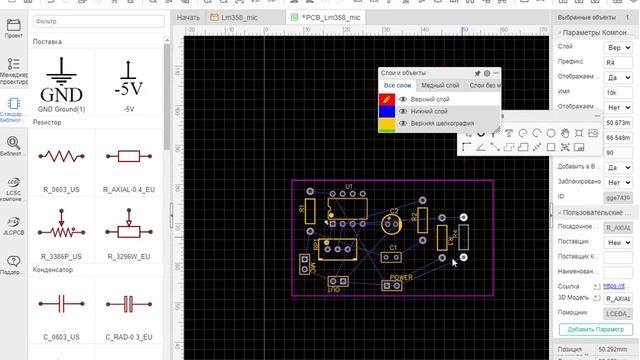
Task: Click the yellow silkscreen color swatch
Action: coord(387,123)
